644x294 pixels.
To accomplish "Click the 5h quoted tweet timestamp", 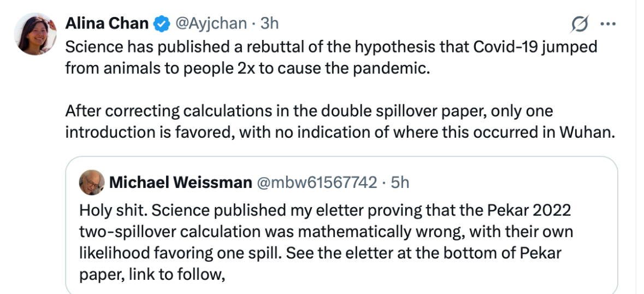I will pos(400,182).
